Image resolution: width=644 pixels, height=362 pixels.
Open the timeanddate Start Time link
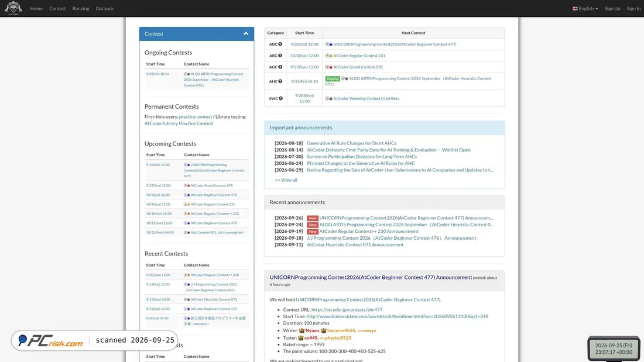coord(397,316)
